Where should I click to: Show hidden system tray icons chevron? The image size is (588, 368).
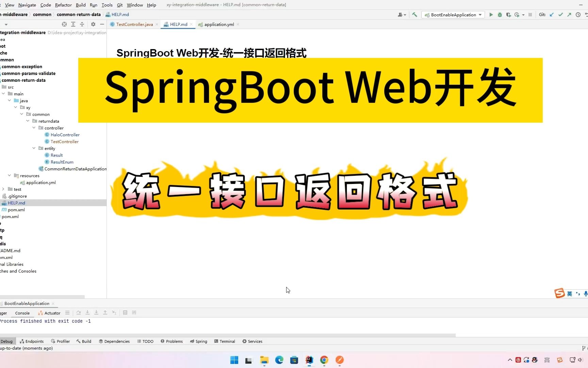pyautogui.click(x=510, y=360)
